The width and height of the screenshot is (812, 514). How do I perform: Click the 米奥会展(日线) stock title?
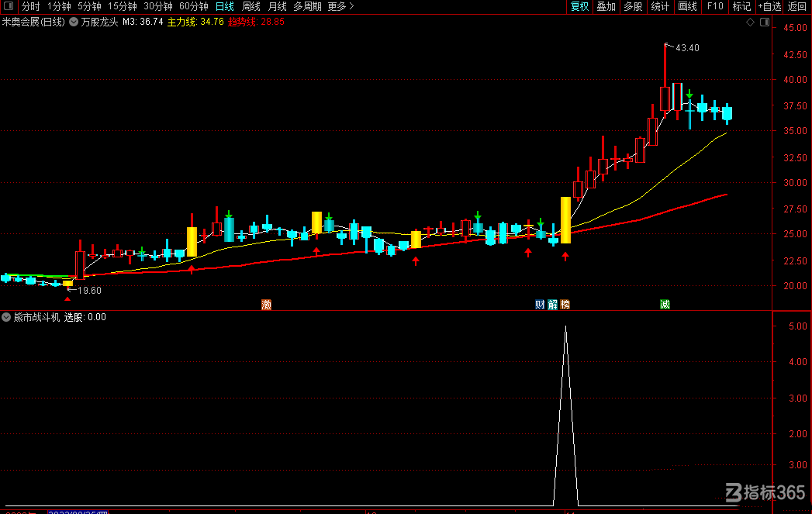(x=33, y=22)
